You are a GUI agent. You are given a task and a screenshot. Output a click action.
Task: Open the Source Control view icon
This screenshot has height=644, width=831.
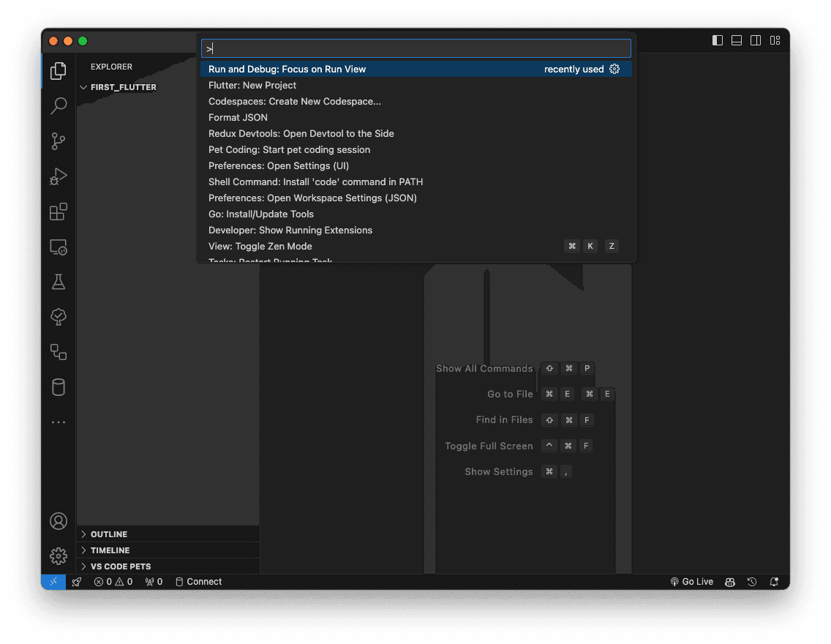pos(59,141)
